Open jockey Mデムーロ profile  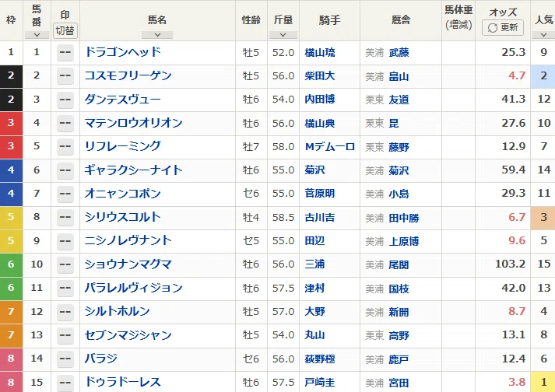330,147
